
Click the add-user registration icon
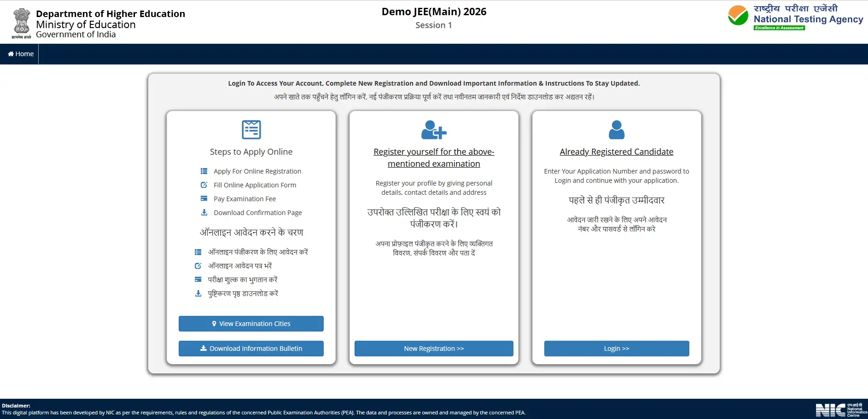pyautogui.click(x=434, y=130)
